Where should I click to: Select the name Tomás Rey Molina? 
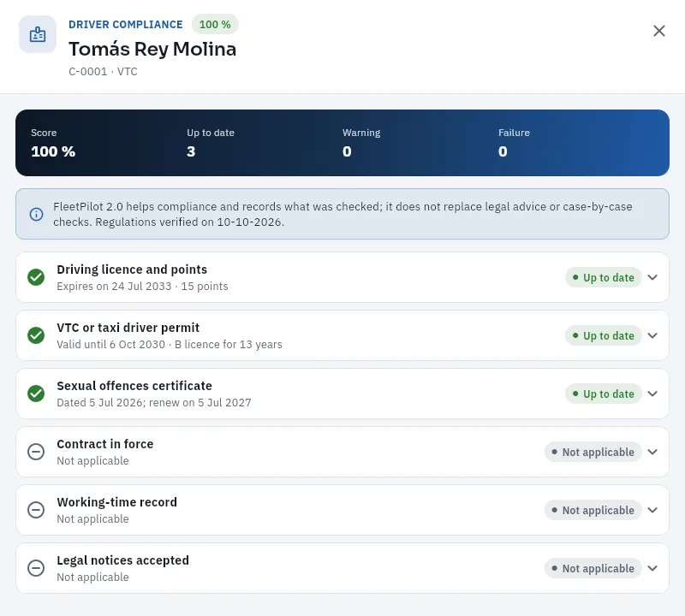pyautogui.click(x=152, y=49)
